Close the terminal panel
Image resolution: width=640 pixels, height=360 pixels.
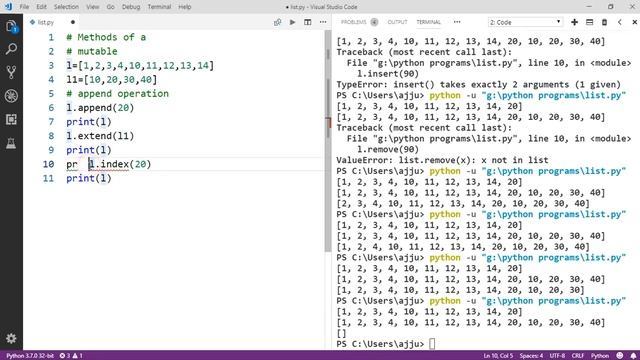click(634, 22)
